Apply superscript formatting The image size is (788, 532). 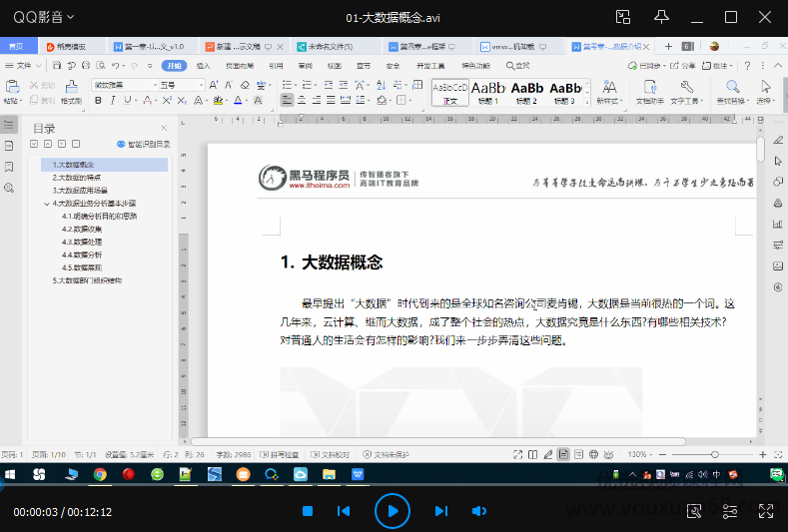pos(167,101)
